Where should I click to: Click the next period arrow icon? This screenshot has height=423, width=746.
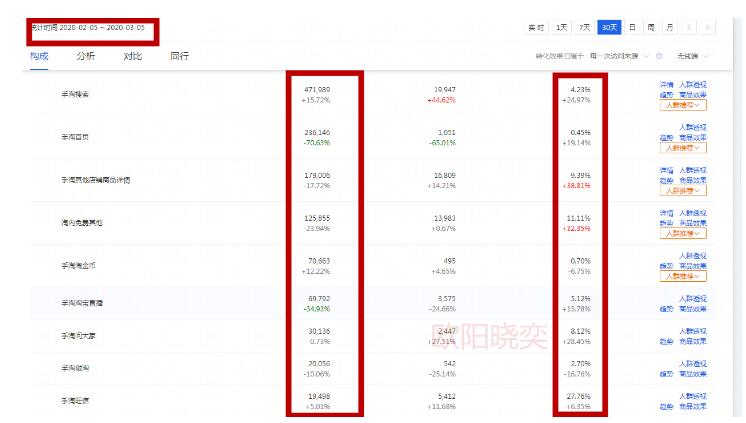(708, 27)
